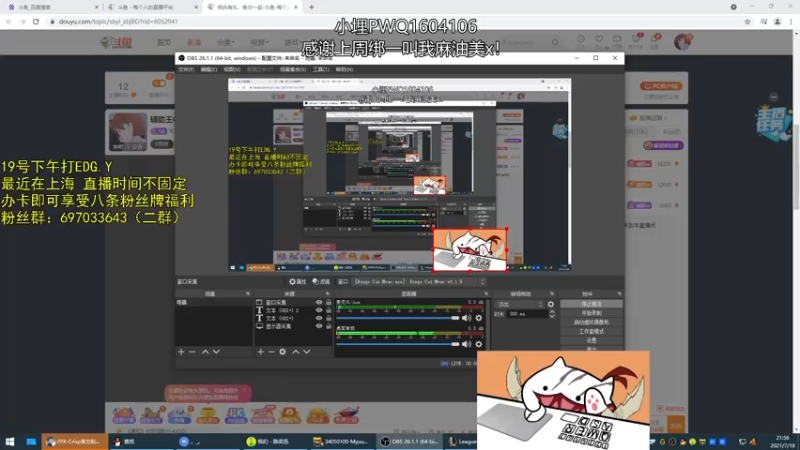Image resolution: width=800 pixels, height=450 pixels.
Task: Switch to the first browser tab 斗鱼_百度搜索
Action: click(51, 7)
